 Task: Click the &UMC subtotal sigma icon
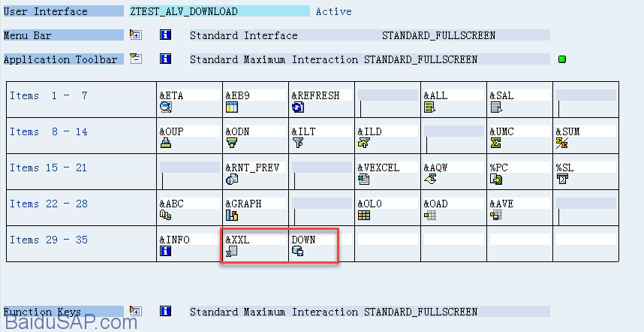point(496,143)
